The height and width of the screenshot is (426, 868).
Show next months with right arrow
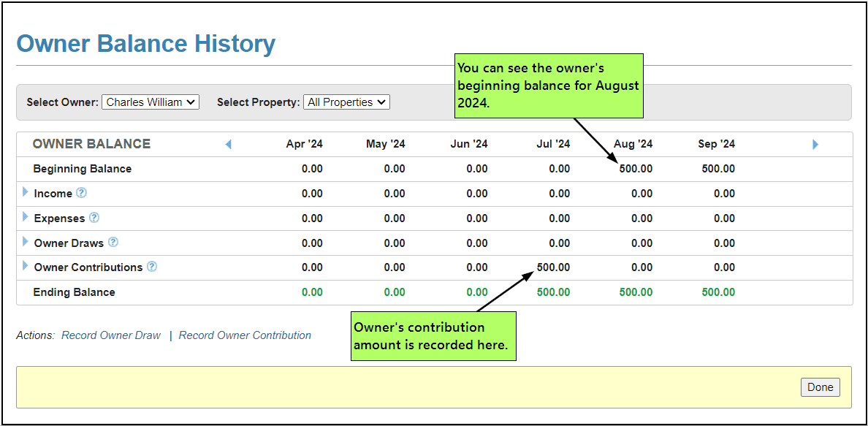(815, 145)
